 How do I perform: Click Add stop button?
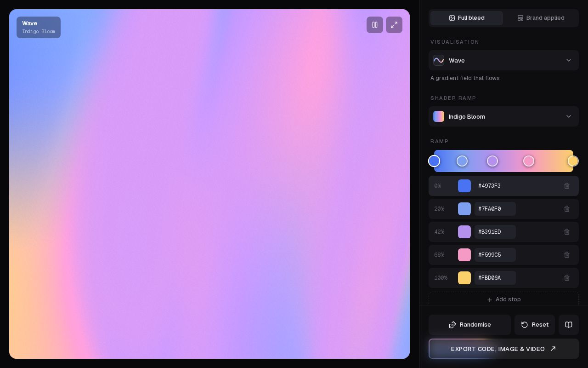pos(503,299)
